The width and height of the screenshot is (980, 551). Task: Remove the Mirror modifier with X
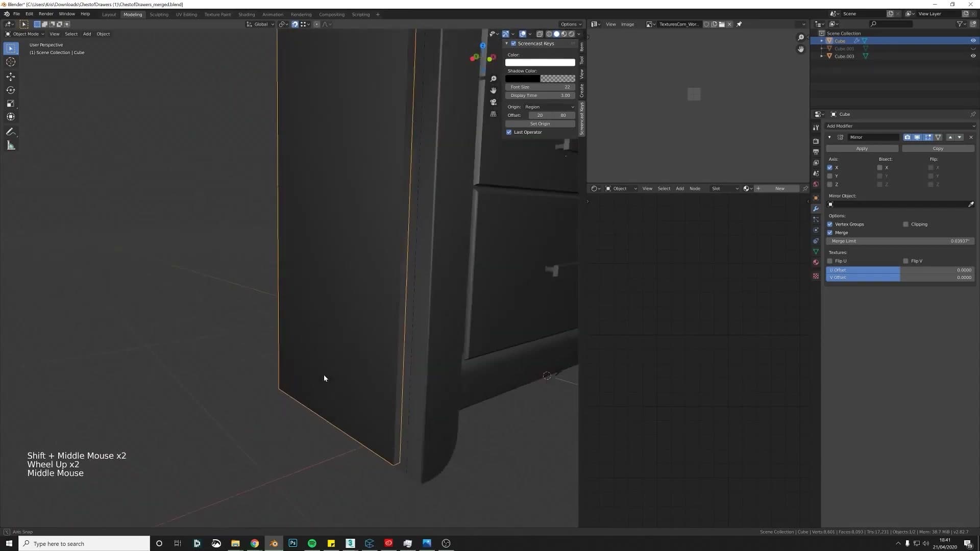[x=971, y=137]
